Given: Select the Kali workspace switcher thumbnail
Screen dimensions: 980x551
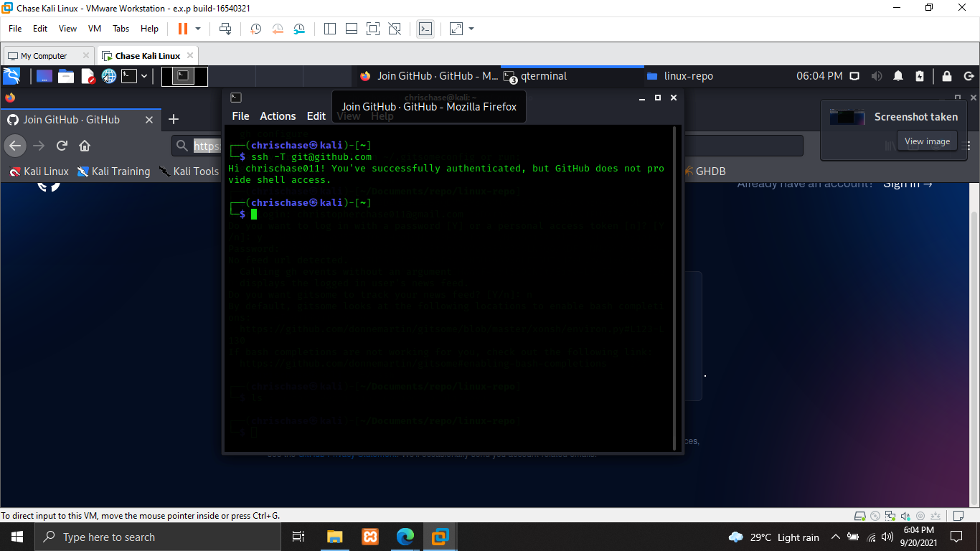Looking at the screenshot, I should [x=184, y=76].
